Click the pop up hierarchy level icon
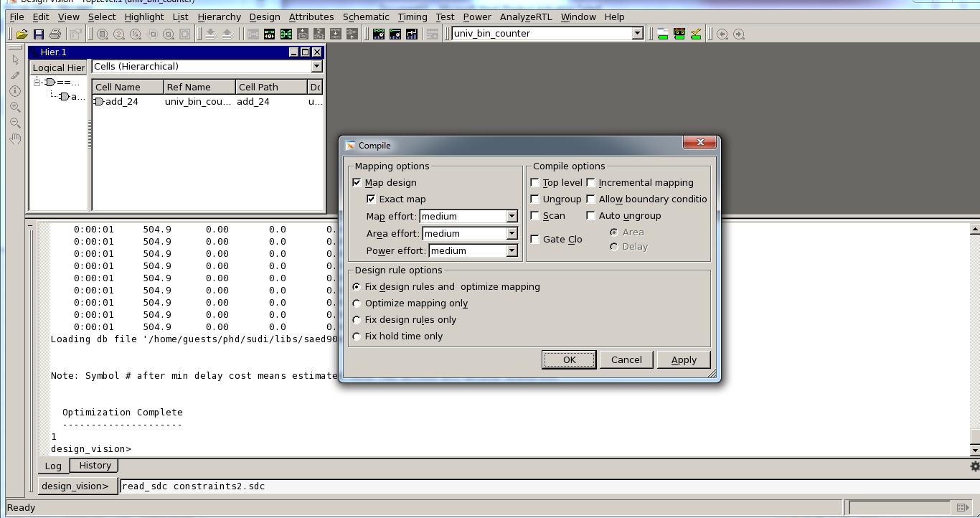Viewport: 980px width, 518px height. pos(227,34)
